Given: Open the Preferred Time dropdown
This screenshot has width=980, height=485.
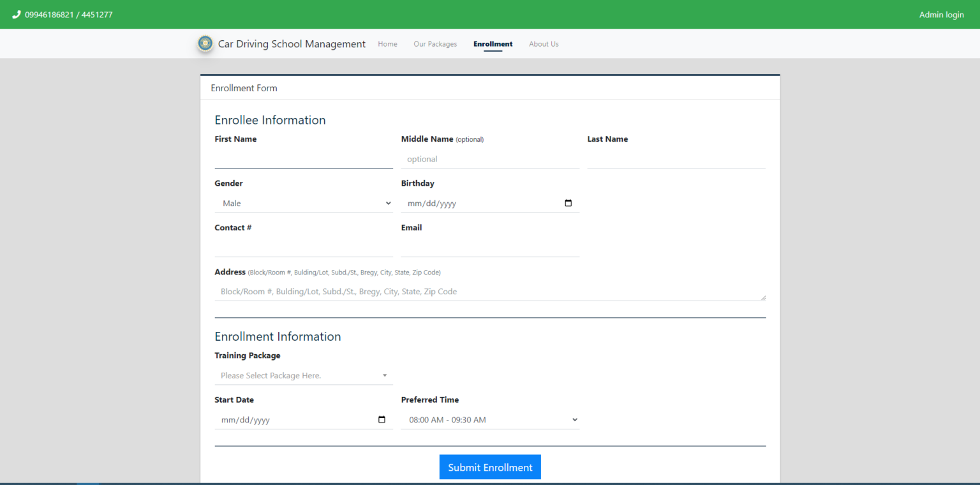Looking at the screenshot, I should pyautogui.click(x=490, y=419).
